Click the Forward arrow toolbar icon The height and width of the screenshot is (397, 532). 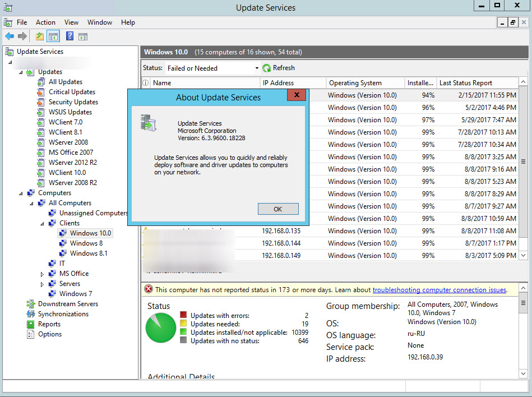pyautogui.click(x=22, y=36)
